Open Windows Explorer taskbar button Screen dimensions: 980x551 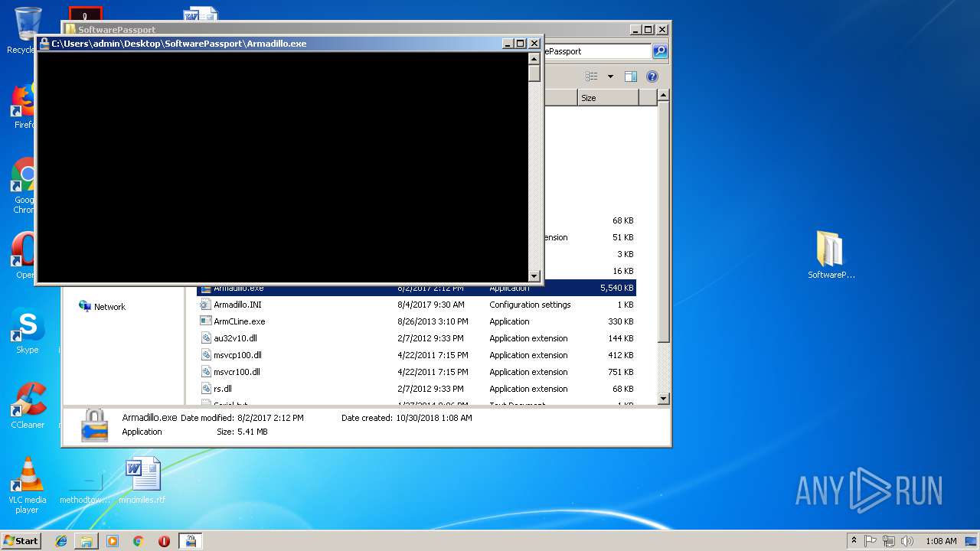87,541
